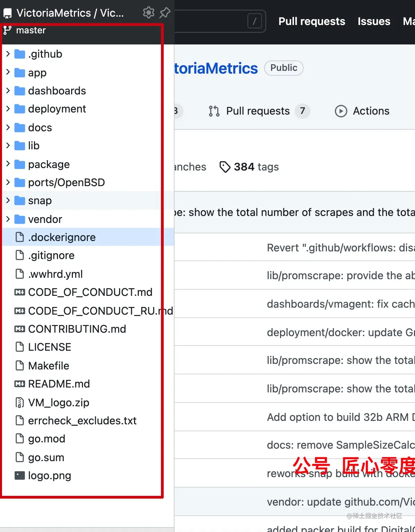Select CONTRIBUTING.md in the file tree
This screenshot has height=532, width=415.
point(77,329)
